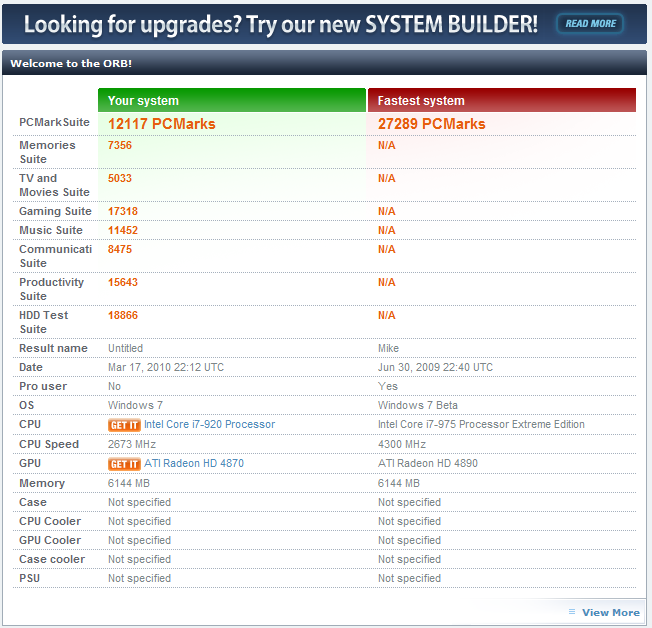Click the date Mar 17, 2010 22:12 UTC
This screenshot has height=628, width=652.
pyautogui.click(x=166, y=367)
